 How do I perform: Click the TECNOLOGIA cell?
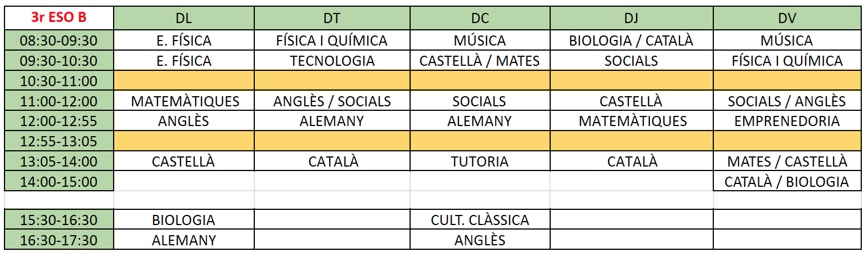pyautogui.click(x=332, y=61)
